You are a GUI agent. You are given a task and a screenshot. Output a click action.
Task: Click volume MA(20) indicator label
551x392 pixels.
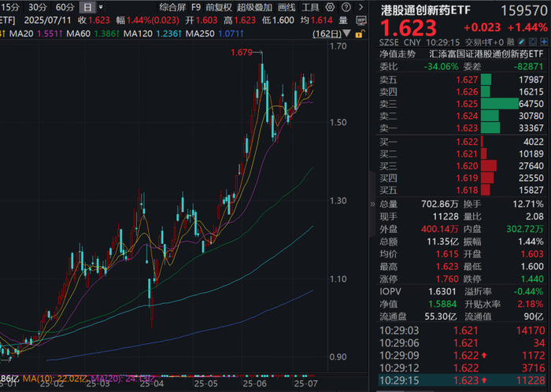coord(123,379)
